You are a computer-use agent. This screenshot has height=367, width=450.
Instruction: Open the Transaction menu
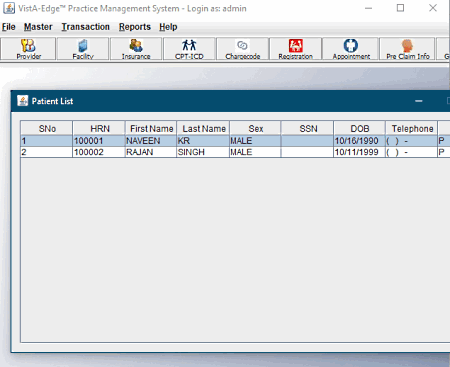coord(85,27)
